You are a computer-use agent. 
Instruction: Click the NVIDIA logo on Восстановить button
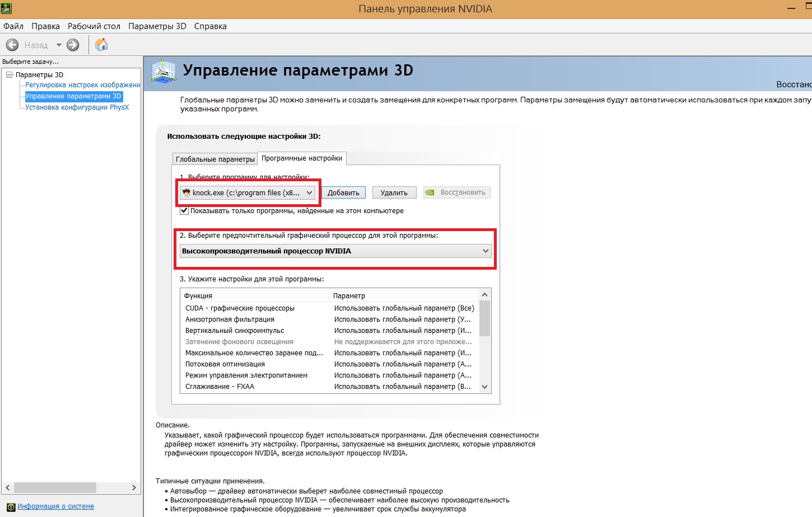click(x=430, y=192)
